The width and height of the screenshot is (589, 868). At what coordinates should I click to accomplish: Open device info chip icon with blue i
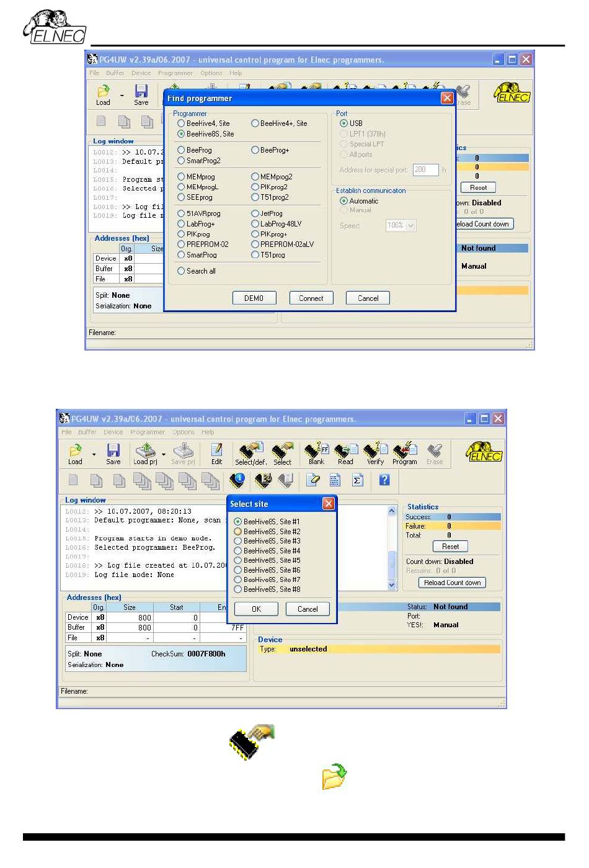(237, 480)
